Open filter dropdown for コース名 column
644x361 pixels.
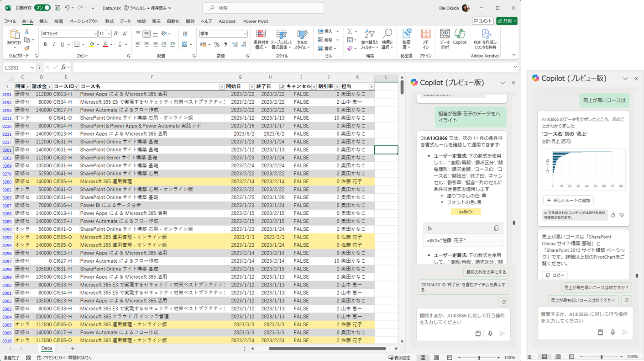(x=222, y=87)
